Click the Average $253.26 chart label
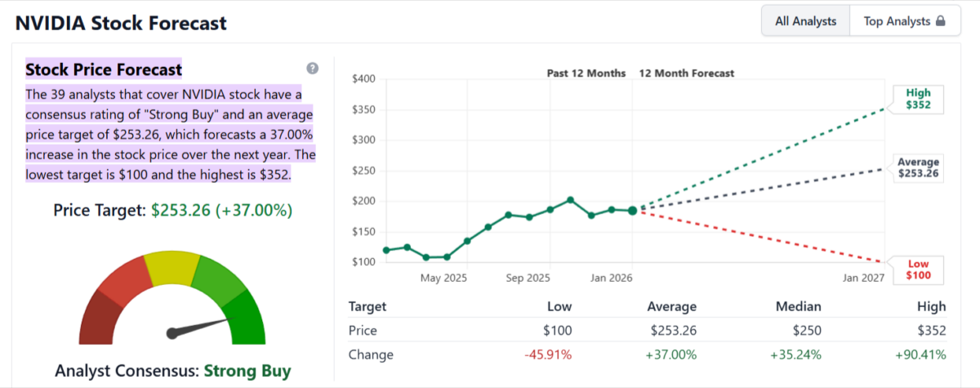980x388 pixels. click(918, 167)
